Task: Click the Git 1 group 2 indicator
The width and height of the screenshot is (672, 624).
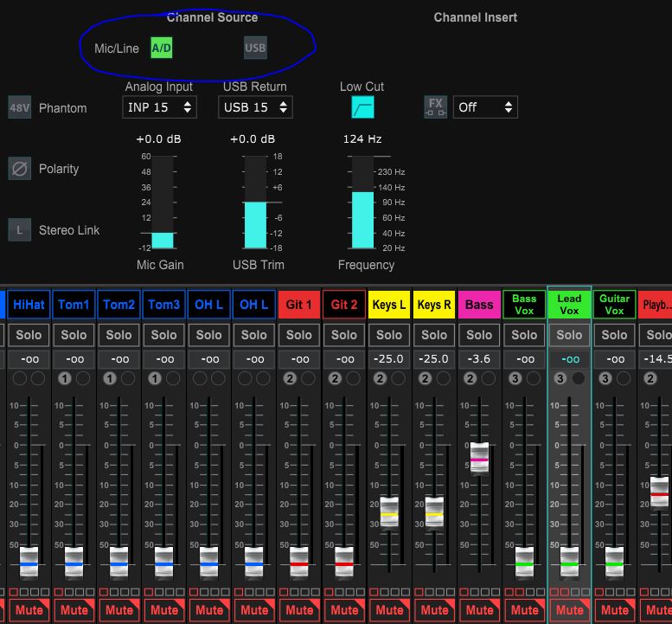Action: pos(290,378)
